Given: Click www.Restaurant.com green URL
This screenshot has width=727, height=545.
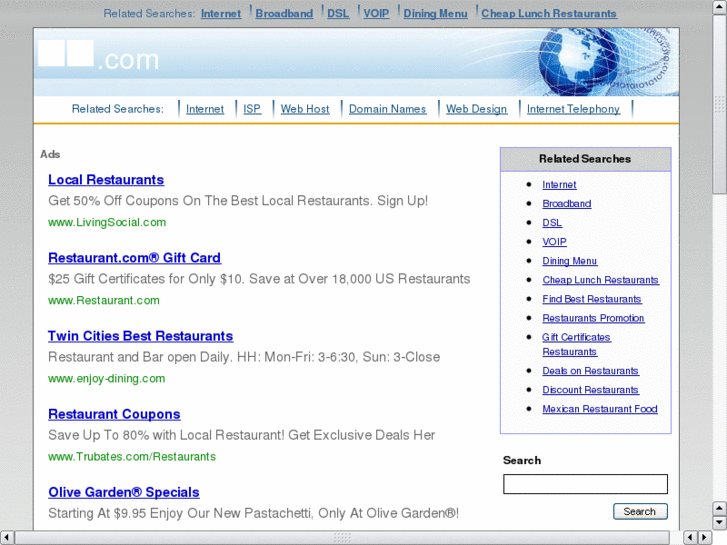Looking at the screenshot, I should coord(104,301).
